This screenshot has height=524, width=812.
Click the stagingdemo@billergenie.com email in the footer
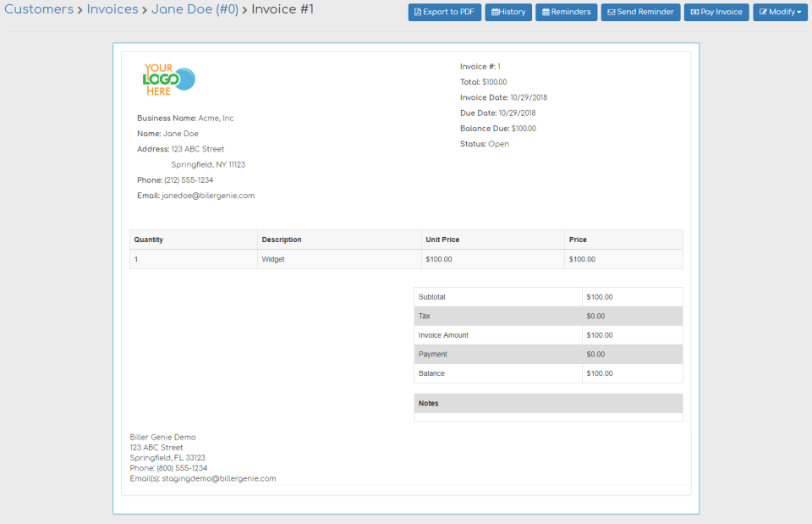[x=219, y=478]
